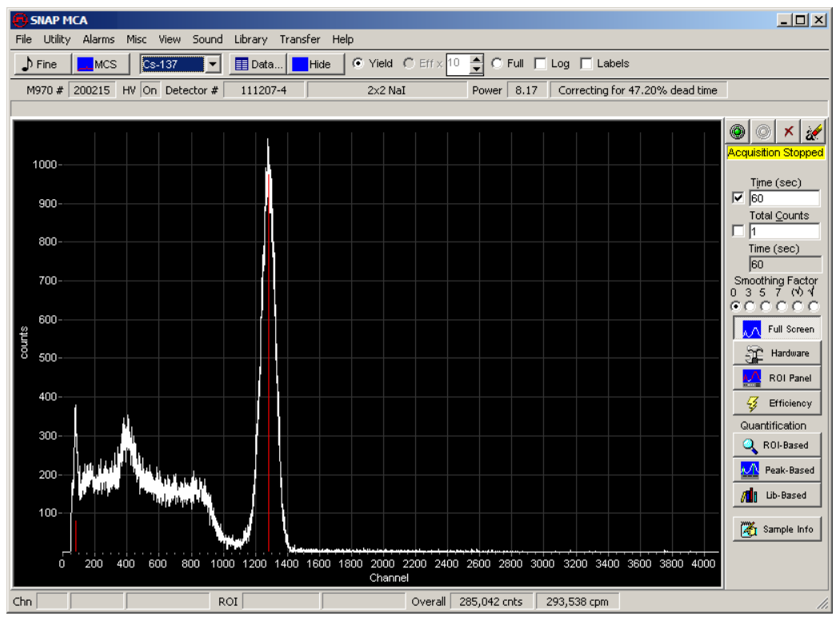Viewport: 840px width, 620px height.
Task: Run Peak-Based quantification
Action: [x=777, y=470]
